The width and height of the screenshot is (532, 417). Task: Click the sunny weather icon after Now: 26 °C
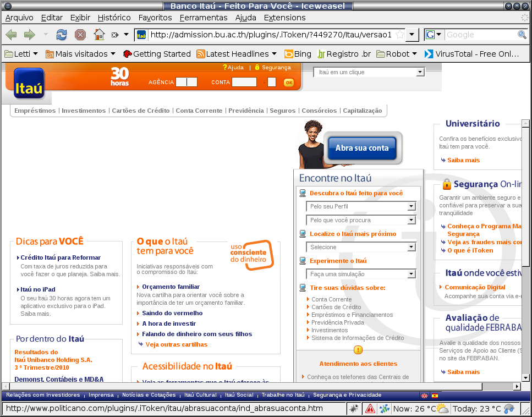point(442,408)
